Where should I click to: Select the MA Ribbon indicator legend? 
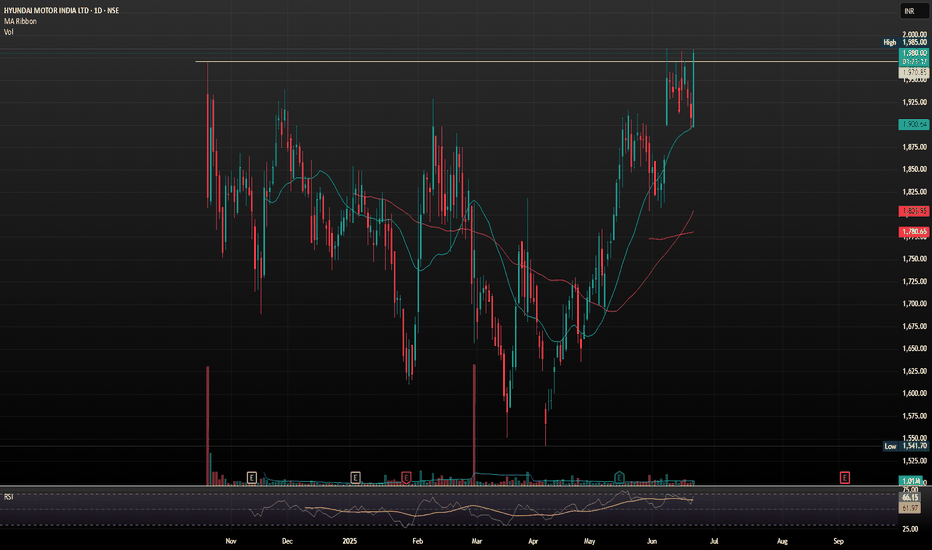[20, 21]
